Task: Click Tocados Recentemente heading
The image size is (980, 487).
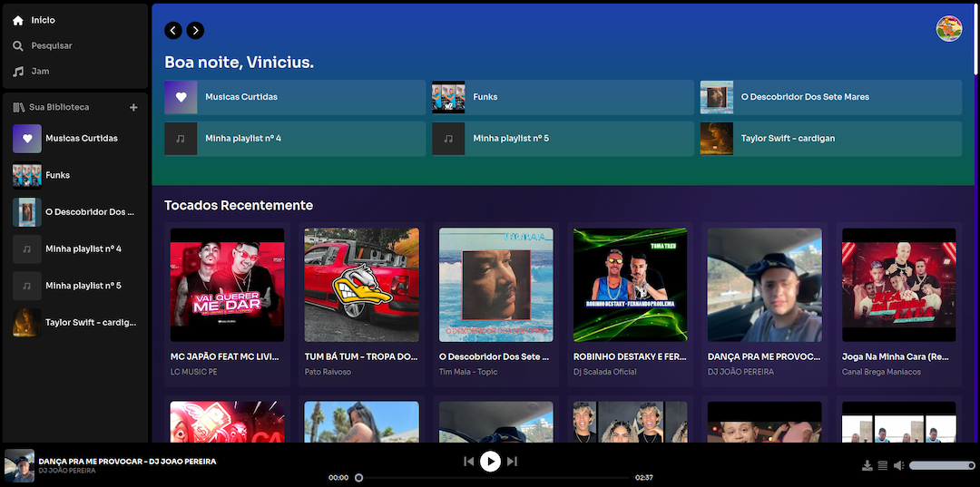Action: click(239, 206)
